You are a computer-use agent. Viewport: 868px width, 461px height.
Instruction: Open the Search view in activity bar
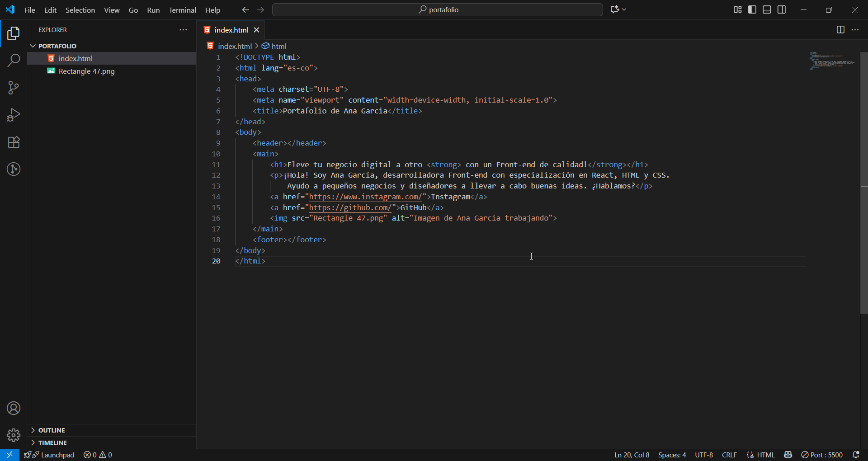[14, 61]
